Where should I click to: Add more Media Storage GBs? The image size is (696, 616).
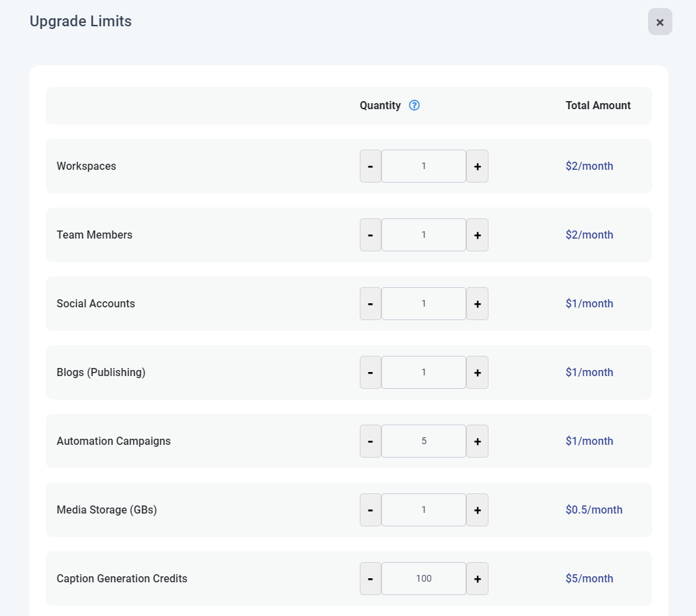pyautogui.click(x=477, y=510)
